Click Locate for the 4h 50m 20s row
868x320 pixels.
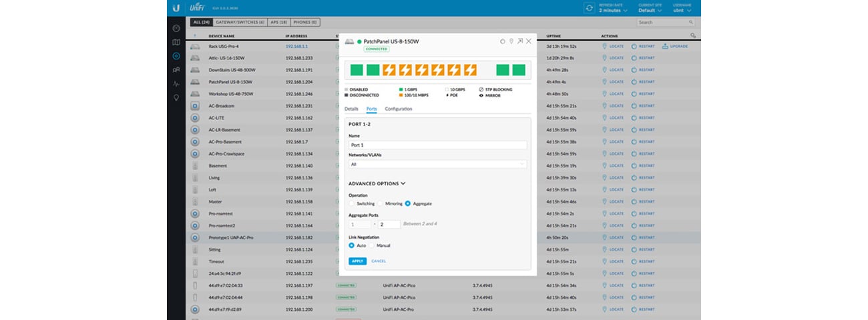click(613, 237)
